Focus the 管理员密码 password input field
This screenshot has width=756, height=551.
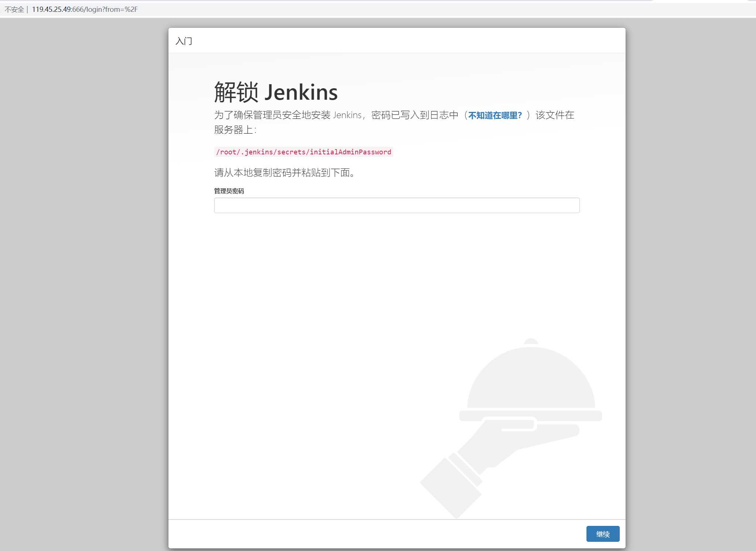tap(397, 205)
